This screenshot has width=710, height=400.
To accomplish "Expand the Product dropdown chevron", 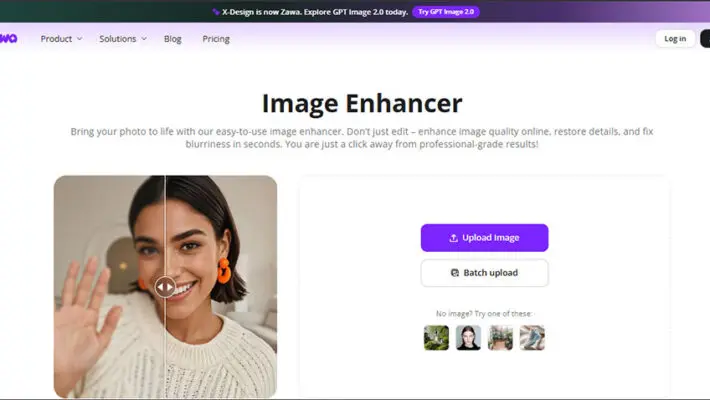I will (x=79, y=39).
